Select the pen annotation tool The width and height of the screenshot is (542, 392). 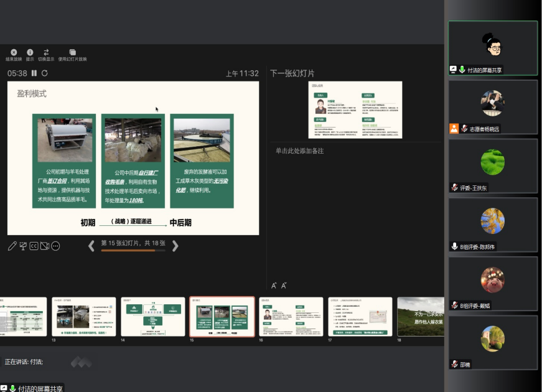point(12,246)
